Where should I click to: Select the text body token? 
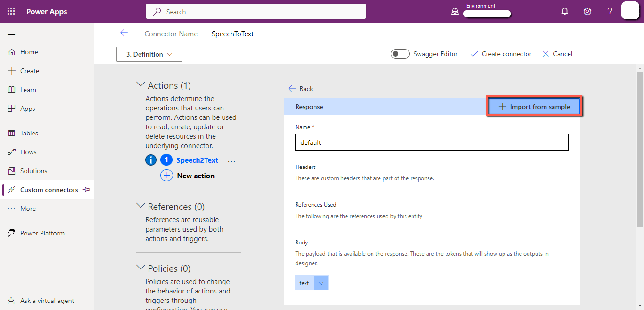[x=304, y=283]
